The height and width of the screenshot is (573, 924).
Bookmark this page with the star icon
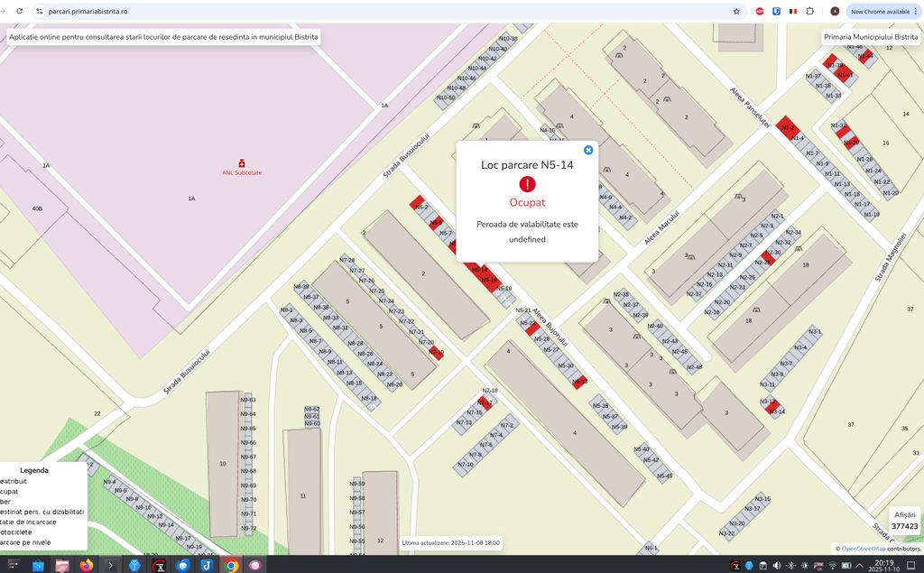coord(736,12)
